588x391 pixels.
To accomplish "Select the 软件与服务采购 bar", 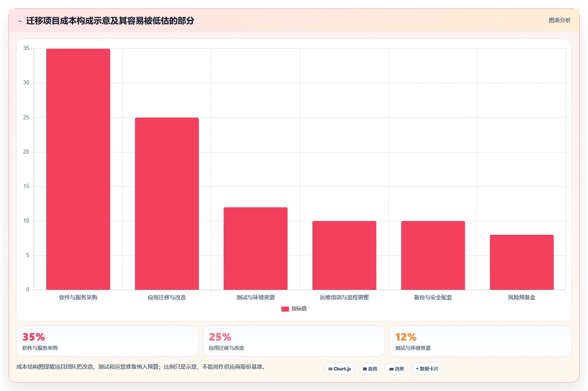I will pos(78,169).
